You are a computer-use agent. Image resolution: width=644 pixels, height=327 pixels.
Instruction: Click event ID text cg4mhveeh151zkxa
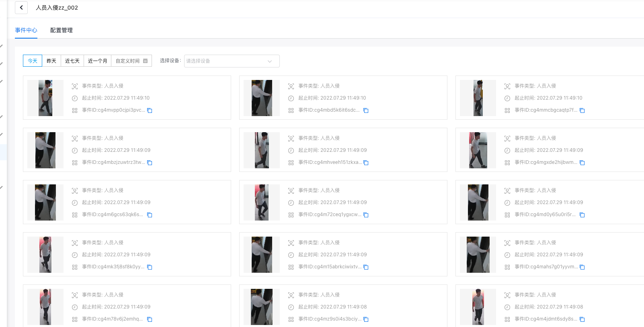point(330,162)
